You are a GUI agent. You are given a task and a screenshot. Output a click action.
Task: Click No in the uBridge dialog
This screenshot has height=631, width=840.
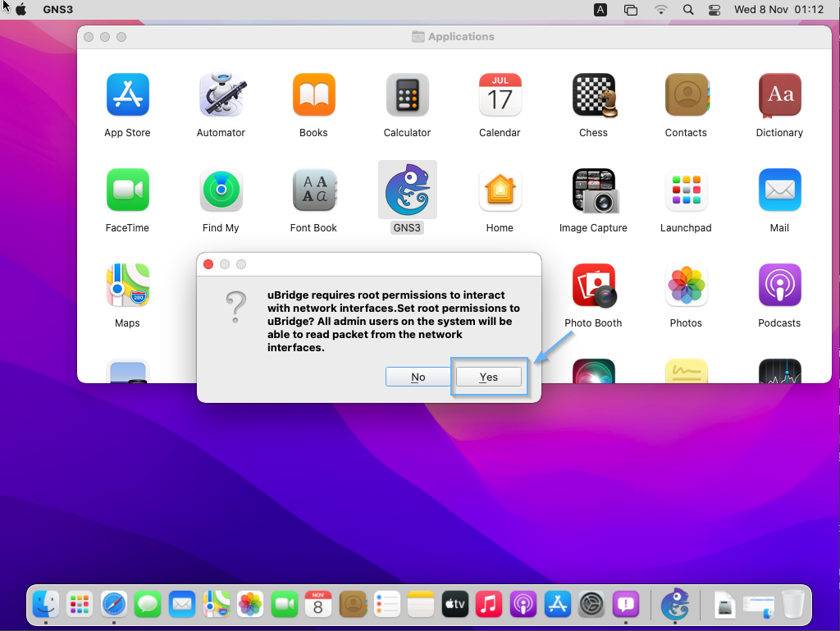(x=418, y=377)
